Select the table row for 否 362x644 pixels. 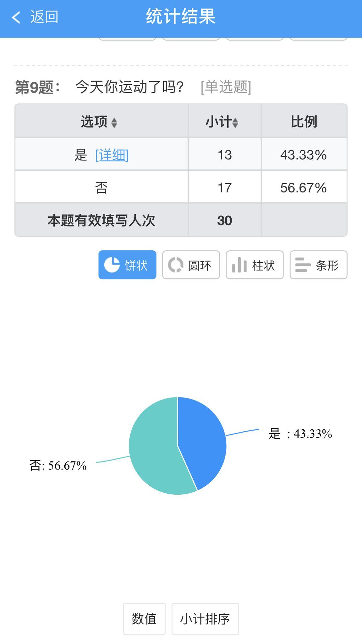coord(181,187)
